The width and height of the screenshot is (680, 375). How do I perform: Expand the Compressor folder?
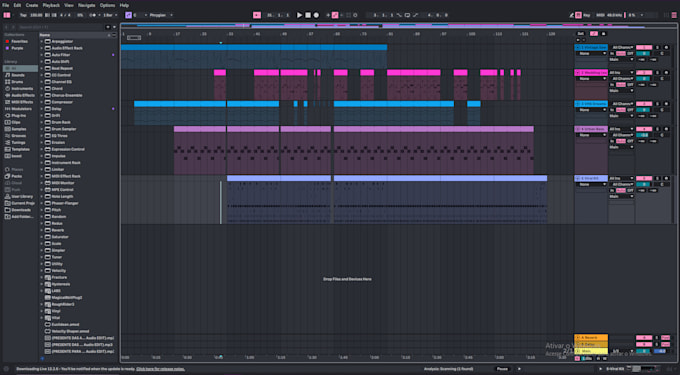click(x=42, y=102)
